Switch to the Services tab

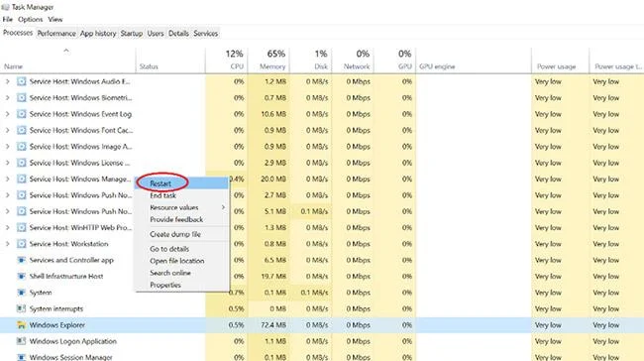coord(206,34)
